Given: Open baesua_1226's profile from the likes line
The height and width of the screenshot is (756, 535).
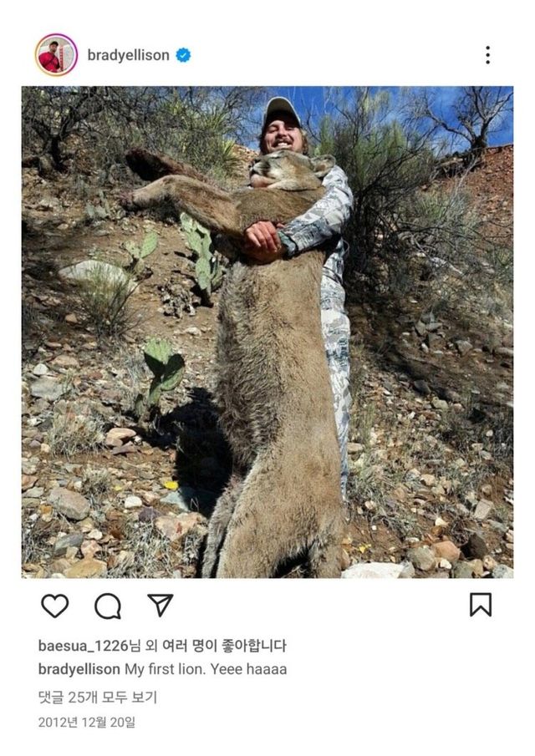Looking at the screenshot, I should click(x=83, y=646).
